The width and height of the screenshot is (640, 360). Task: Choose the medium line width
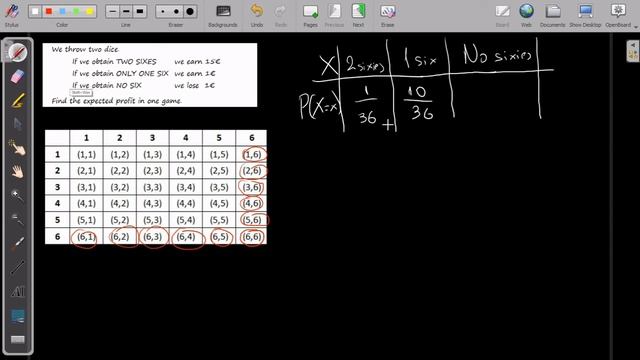[x=126, y=11]
